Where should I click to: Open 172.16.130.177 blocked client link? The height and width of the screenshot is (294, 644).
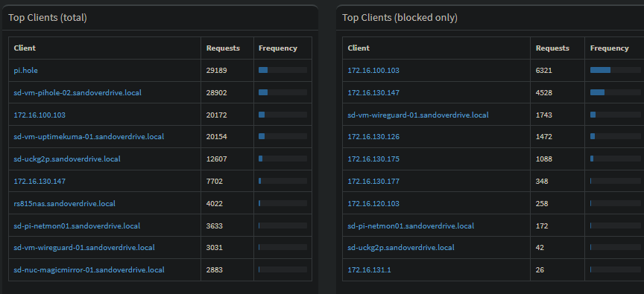373,182
